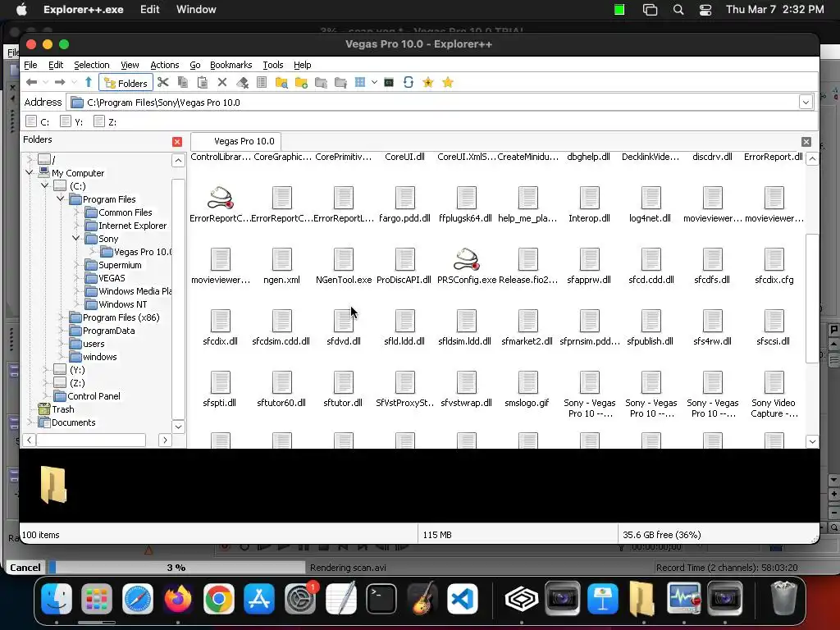Click the Copy To folder icon
The width and height of the screenshot is (840, 630).
point(321,83)
